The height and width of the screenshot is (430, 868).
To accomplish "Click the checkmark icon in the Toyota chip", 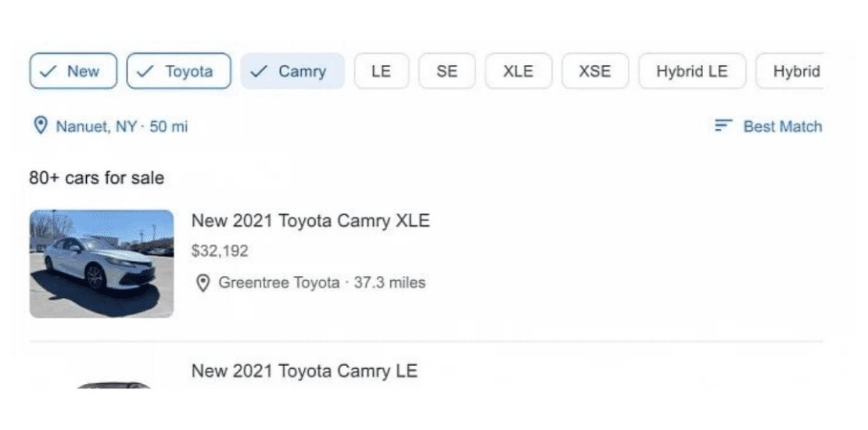I will pos(145,71).
